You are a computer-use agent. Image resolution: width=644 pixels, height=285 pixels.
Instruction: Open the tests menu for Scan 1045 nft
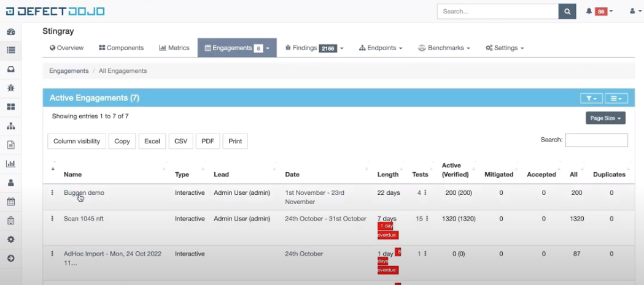(425, 219)
